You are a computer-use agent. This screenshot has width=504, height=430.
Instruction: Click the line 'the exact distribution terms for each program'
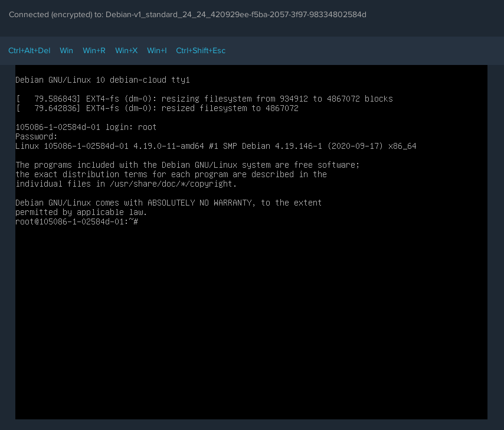coord(171,174)
